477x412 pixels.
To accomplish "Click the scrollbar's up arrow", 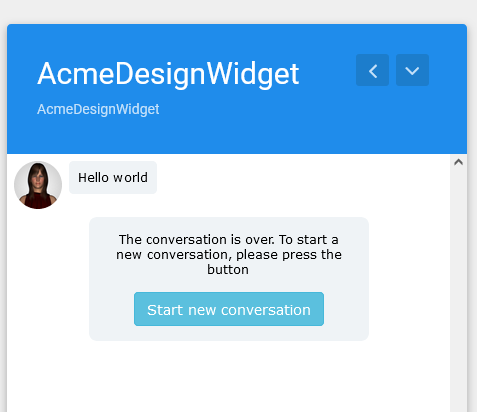I will [458, 162].
